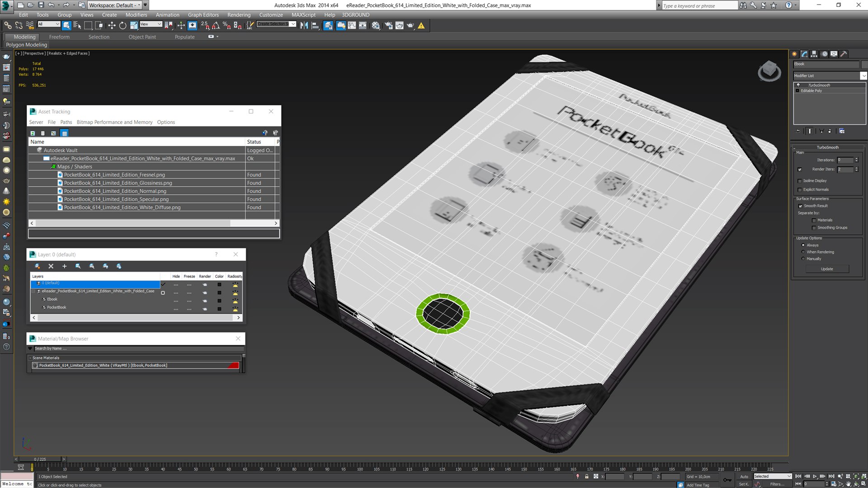
Task: Open the Utilities hammer panel icon
Action: tap(844, 54)
